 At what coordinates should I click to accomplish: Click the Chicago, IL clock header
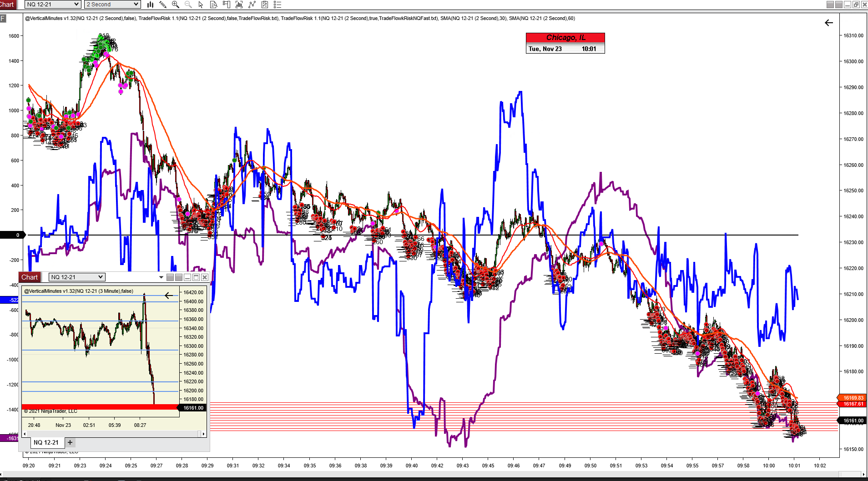tap(565, 38)
